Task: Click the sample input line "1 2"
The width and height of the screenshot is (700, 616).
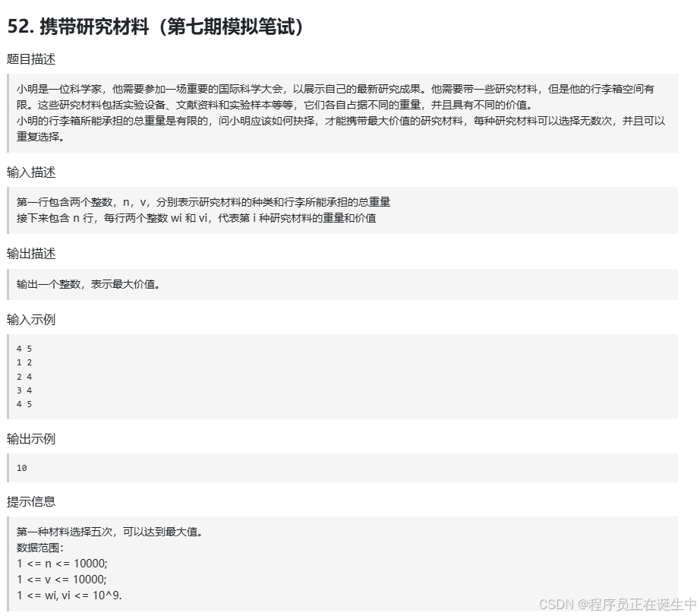Action: (x=24, y=362)
